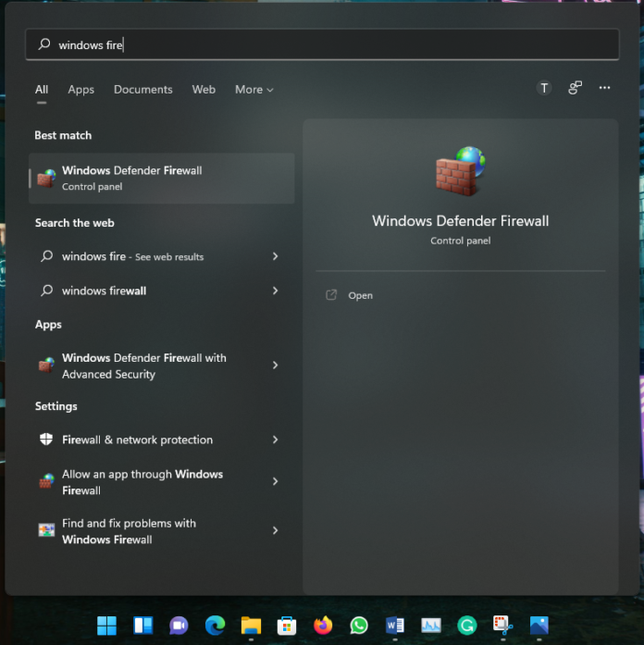Click the search icon beside "windows fire - See web results"
Screen dimensions: 644x645
point(46,256)
